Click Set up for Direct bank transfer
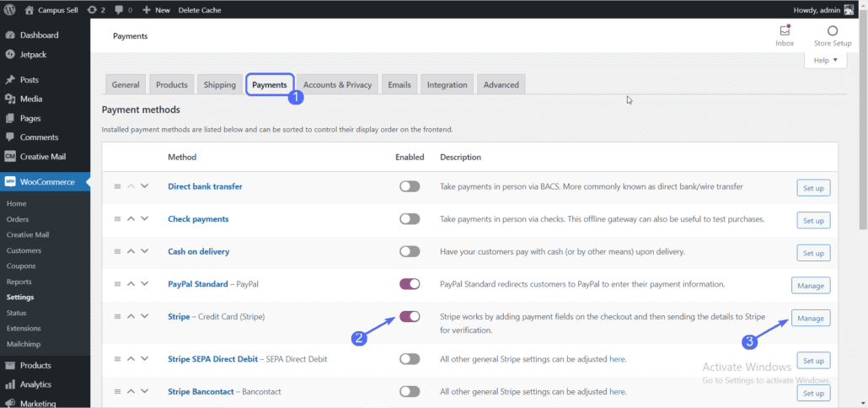The height and width of the screenshot is (408, 868). (x=813, y=188)
